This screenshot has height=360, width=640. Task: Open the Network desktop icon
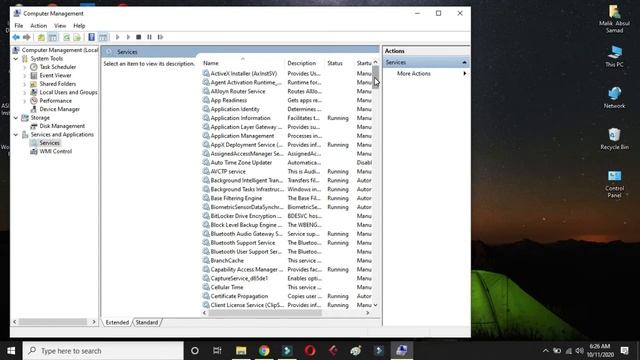[614, 98]
